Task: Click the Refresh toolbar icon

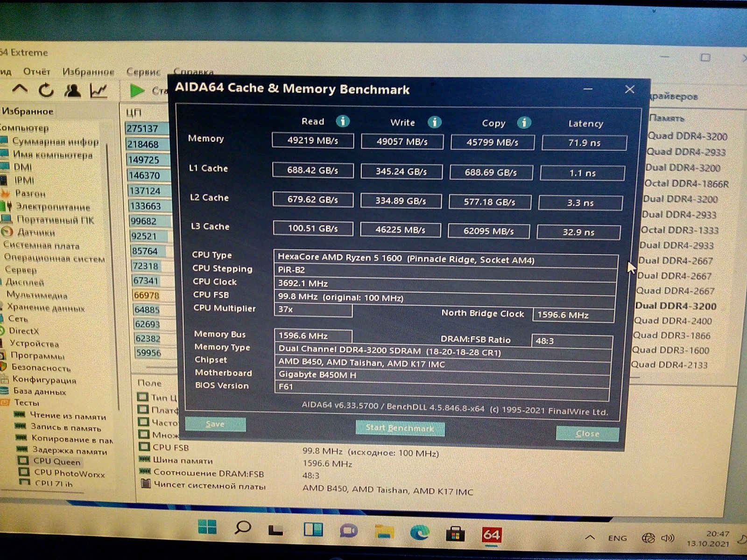Action: coord(46,90)
